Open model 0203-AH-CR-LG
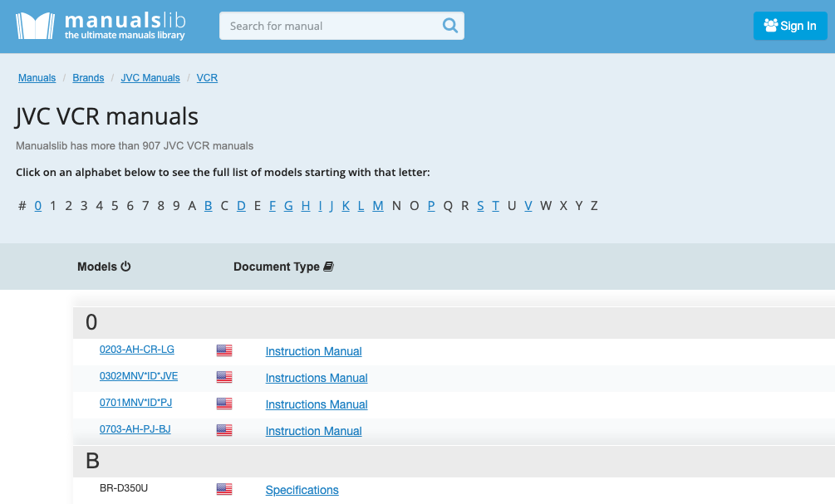Image resolution: width=835 pixels, height=504 pixels. tap(137, 350)
